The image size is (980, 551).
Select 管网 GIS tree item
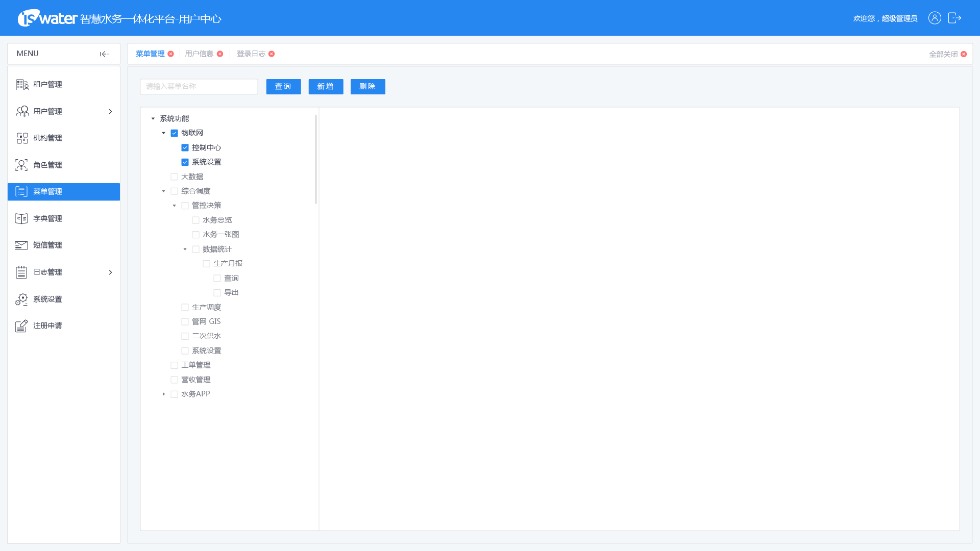point(206,321)
